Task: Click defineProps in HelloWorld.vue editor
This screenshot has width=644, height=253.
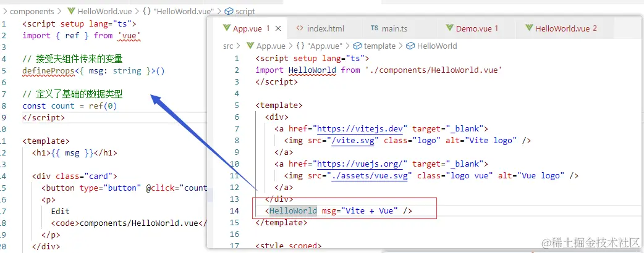Action: coord(48,71)
